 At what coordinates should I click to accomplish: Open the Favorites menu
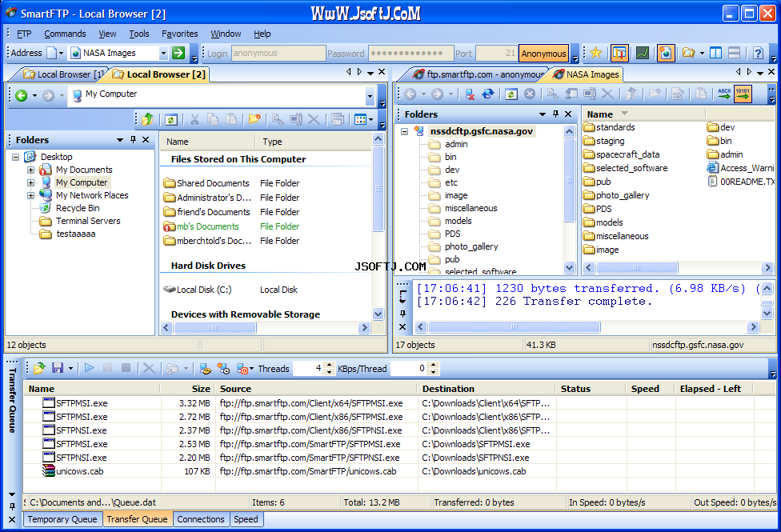click(x=179, y=34)
